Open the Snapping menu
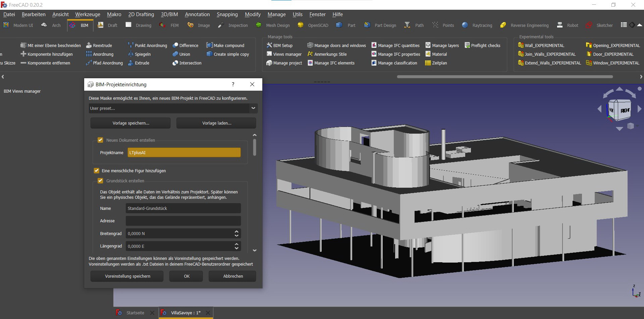 [x=227, y=14]
